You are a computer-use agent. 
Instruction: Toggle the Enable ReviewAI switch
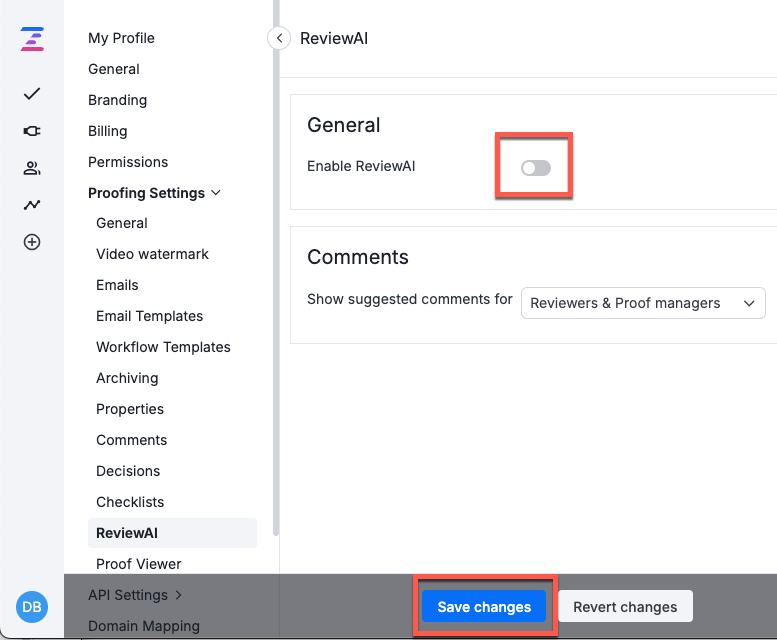click(x=536, y=168)
